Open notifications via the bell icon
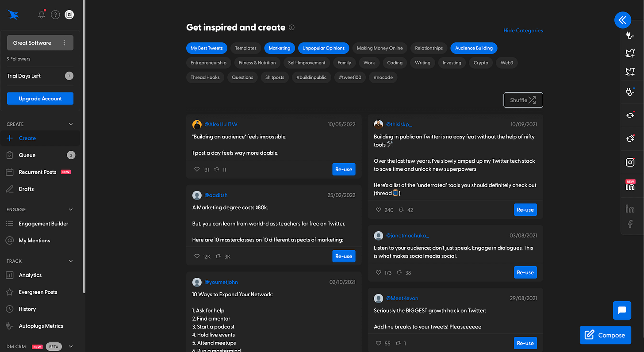Image resolution: width=644 pixels, height=352 pixels. [41, 14]
